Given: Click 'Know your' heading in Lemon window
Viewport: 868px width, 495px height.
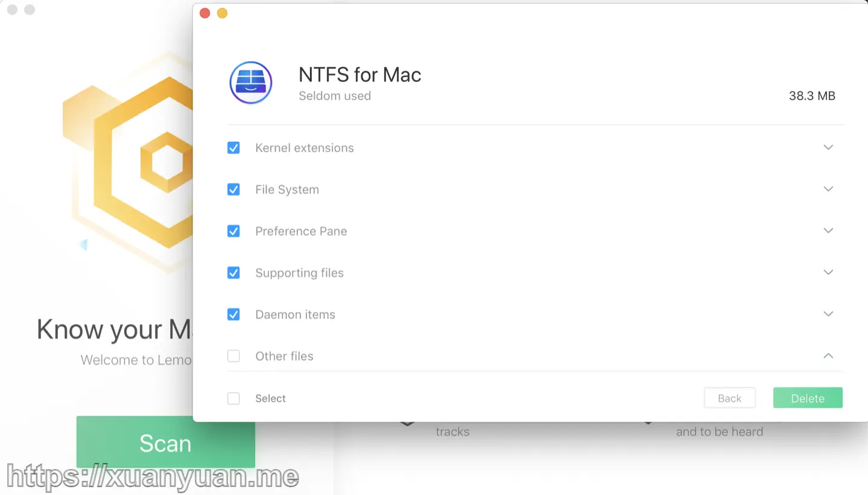Looking at the screenshot, I should pyautogui.click(x=100, y=330).
